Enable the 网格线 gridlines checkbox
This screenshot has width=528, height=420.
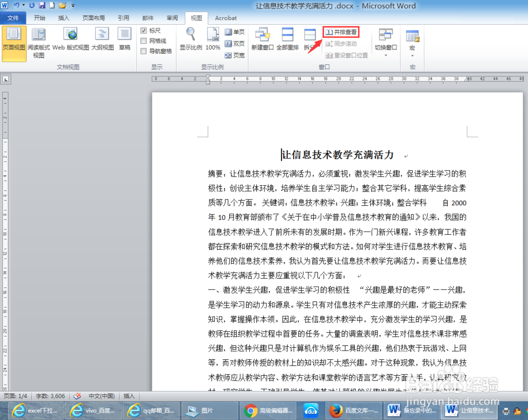(144, 41)
